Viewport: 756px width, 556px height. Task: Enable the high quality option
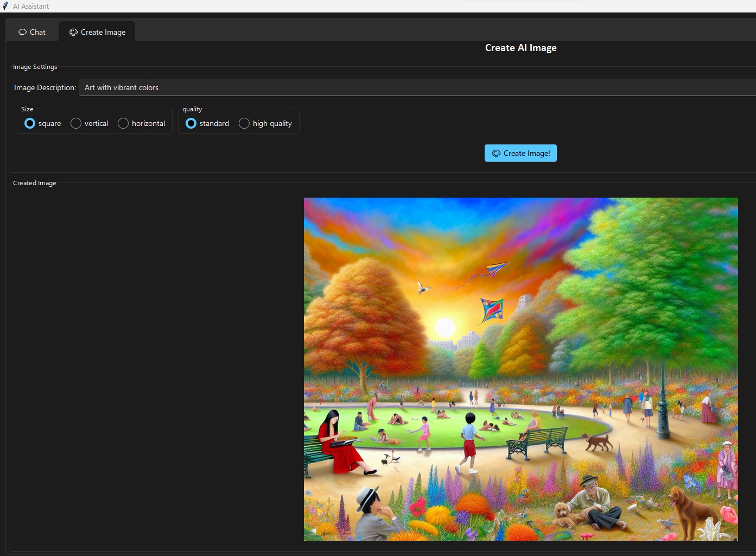coord(244,123)
